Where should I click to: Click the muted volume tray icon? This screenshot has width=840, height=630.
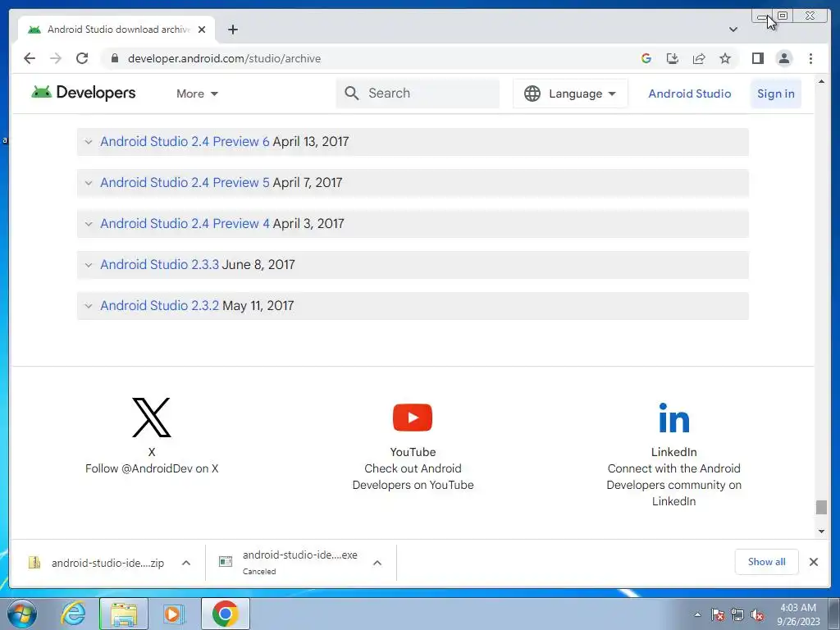click(757, 614)
